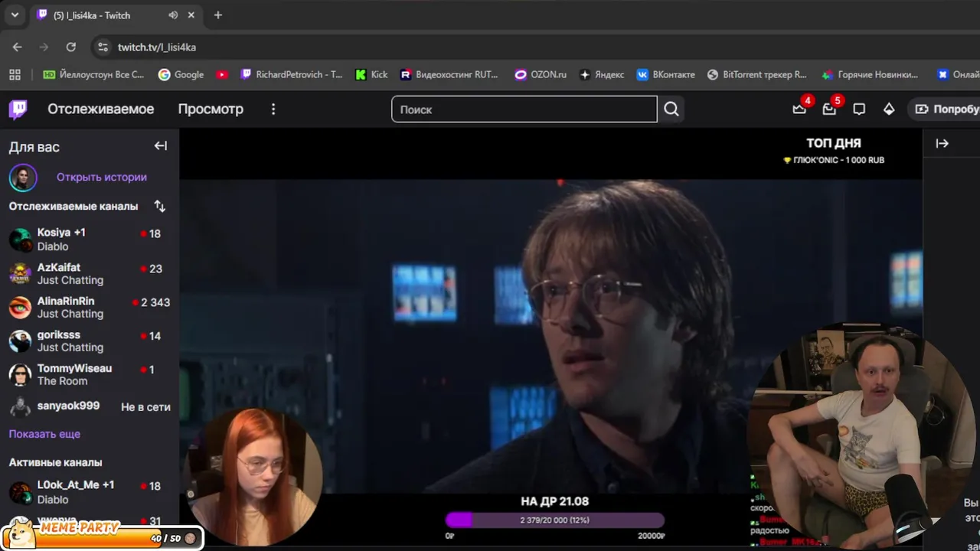This screenshot has height=551, width=980.
Task: Click the TommyWiseau channel avatar
Action: 20,374
